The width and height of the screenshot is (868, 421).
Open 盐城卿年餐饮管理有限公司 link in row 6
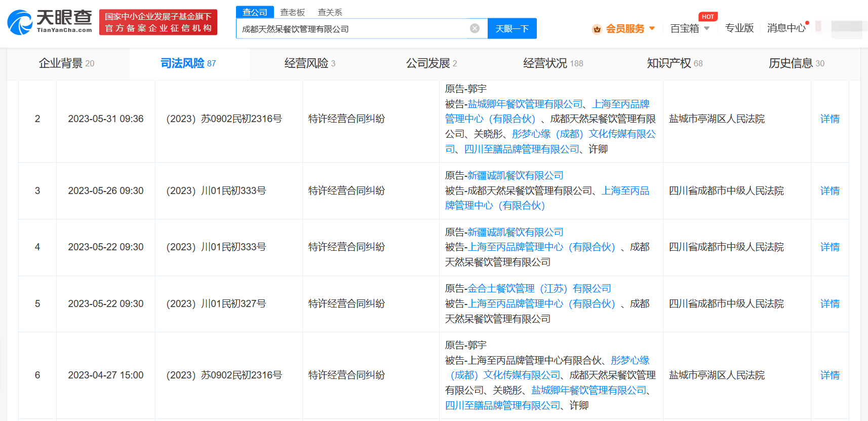589,391
